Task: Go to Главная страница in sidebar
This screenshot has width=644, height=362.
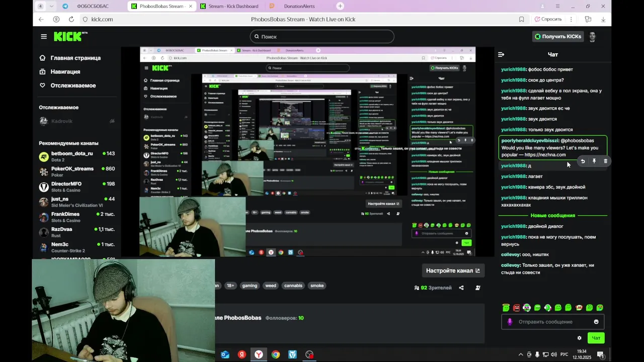Action: (x=70, y=58)
